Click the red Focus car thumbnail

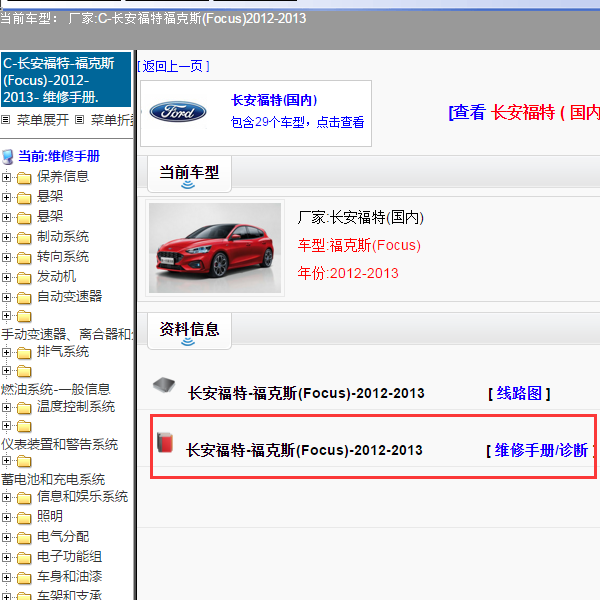[x=215, y=248]
